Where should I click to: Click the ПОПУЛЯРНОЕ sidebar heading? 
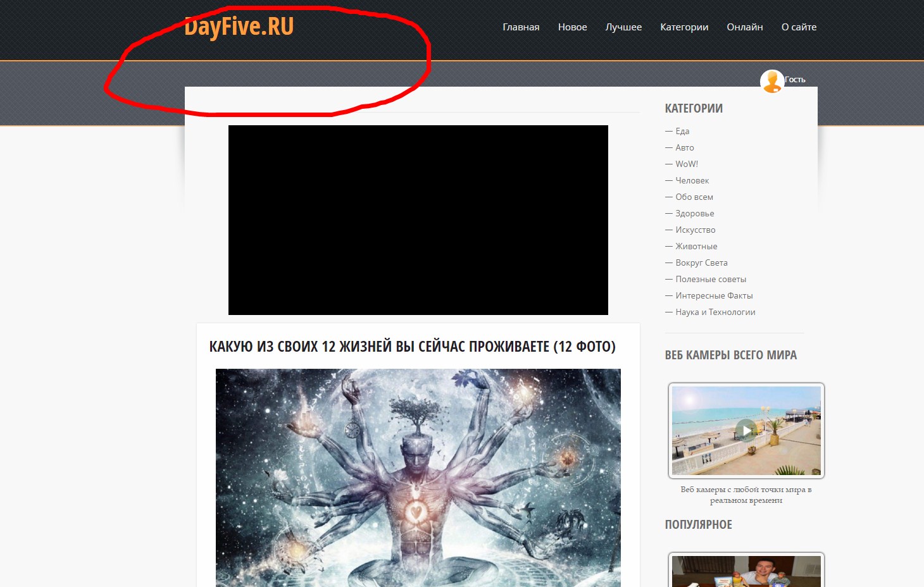[699, 524]
